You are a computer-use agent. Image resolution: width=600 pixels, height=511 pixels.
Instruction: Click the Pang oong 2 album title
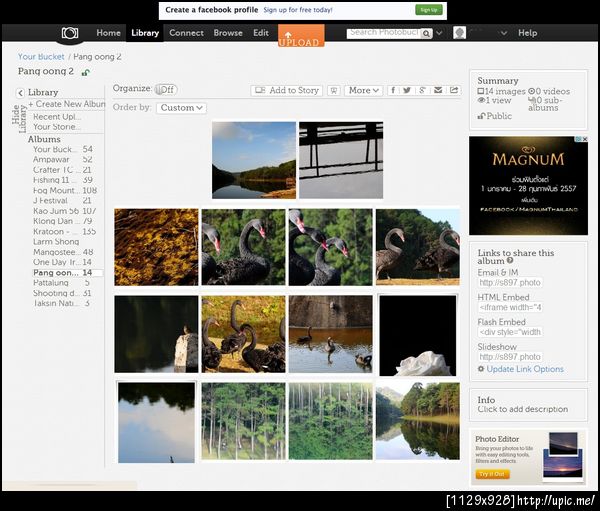pos(46,72)
